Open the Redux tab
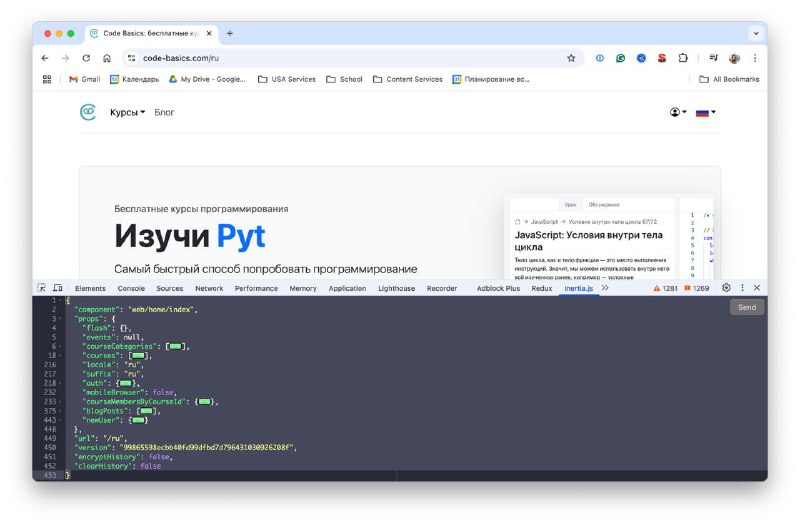Screen dimensions: 800x524 (x=542, y=288)
